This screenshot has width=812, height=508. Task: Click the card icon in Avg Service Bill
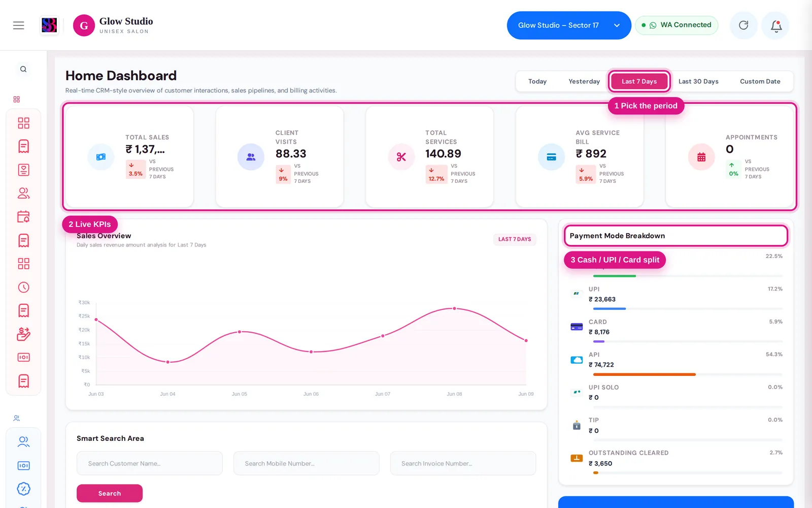[551, 157]
